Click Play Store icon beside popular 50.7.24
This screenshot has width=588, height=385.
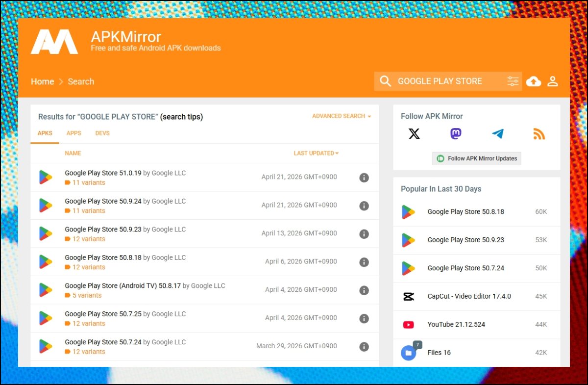[x=408, y=268]
